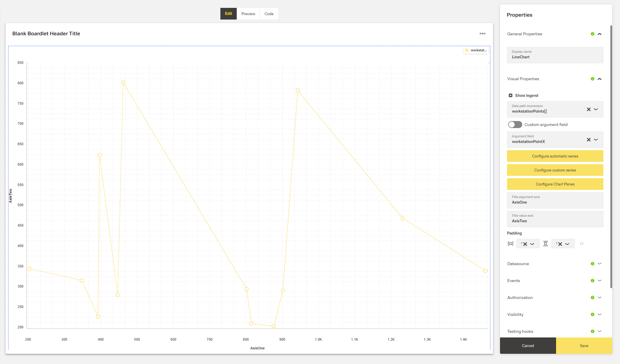620x364 pixels.
Task: Click the Save button
Action: tap(584, 346)
